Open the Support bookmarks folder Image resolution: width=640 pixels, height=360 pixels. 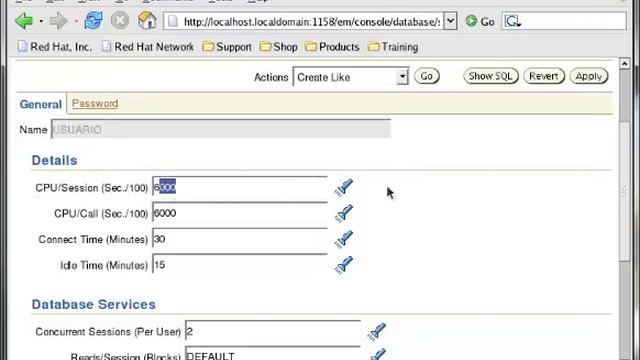(x=227, y=47)
